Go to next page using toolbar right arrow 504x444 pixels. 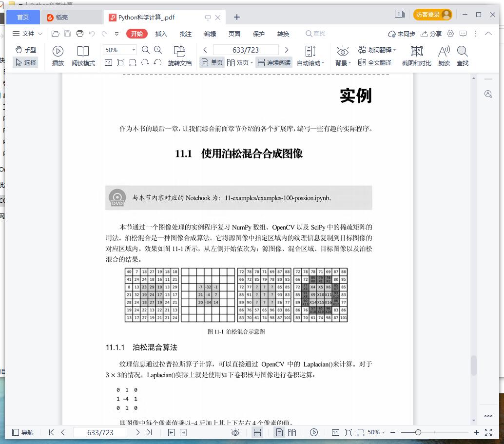(x=287, y=50)
